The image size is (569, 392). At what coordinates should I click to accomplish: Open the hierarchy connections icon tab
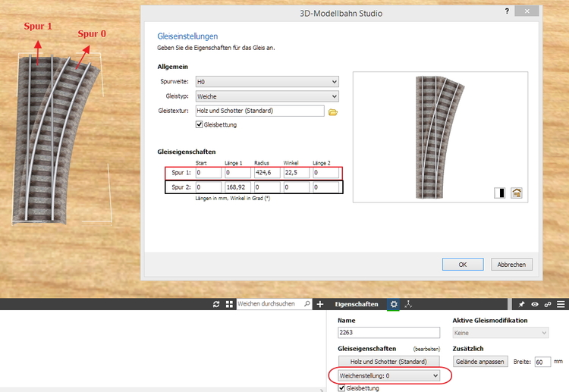pos(408,304)
